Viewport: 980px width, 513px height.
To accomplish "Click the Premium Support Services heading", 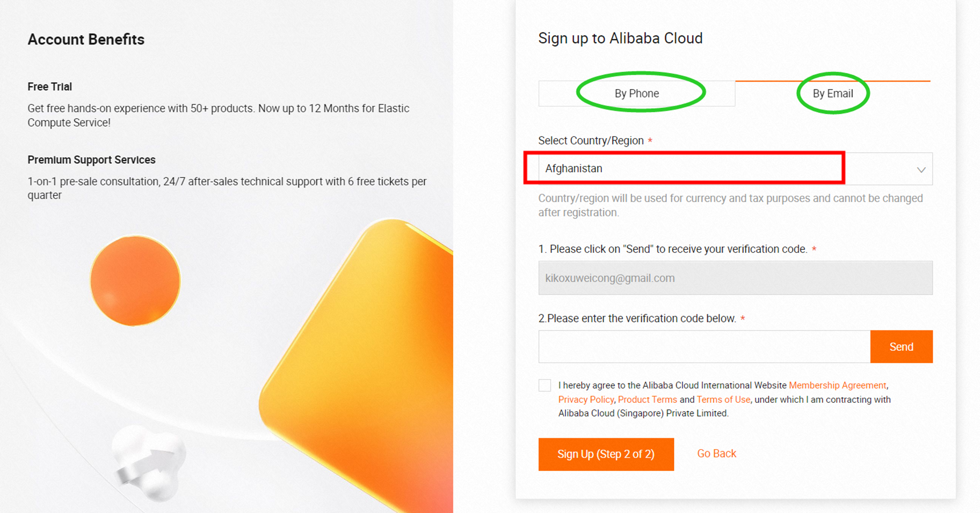I will (x=91, y=160).
